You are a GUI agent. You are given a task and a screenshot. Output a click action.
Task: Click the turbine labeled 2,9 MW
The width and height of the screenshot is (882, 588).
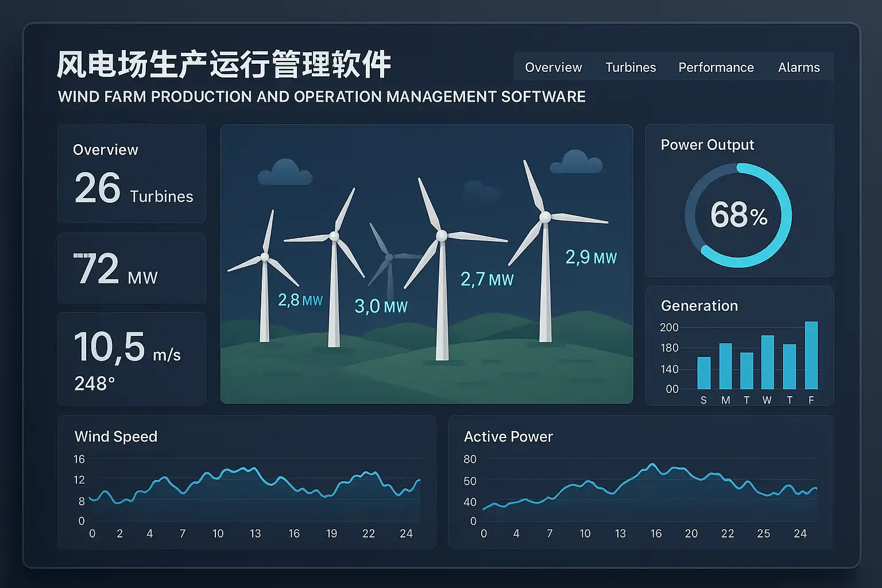[545, 258]
